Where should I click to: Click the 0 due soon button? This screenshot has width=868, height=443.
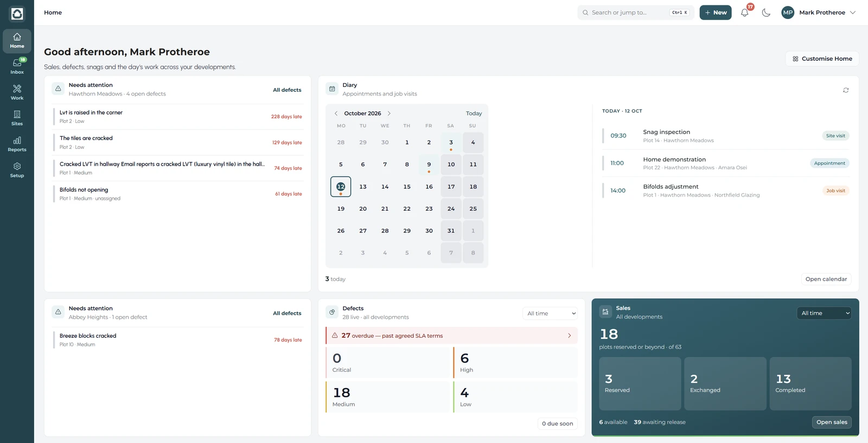(557, 423)
